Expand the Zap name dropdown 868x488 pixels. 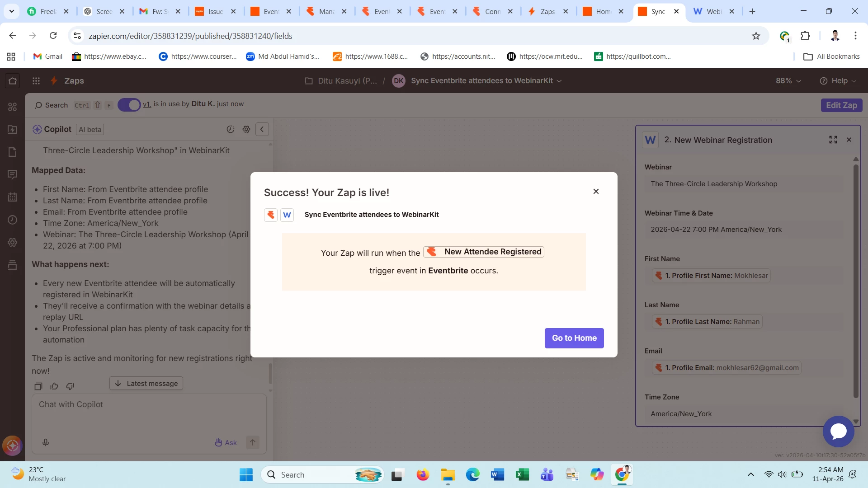click(x=559, y=81)
